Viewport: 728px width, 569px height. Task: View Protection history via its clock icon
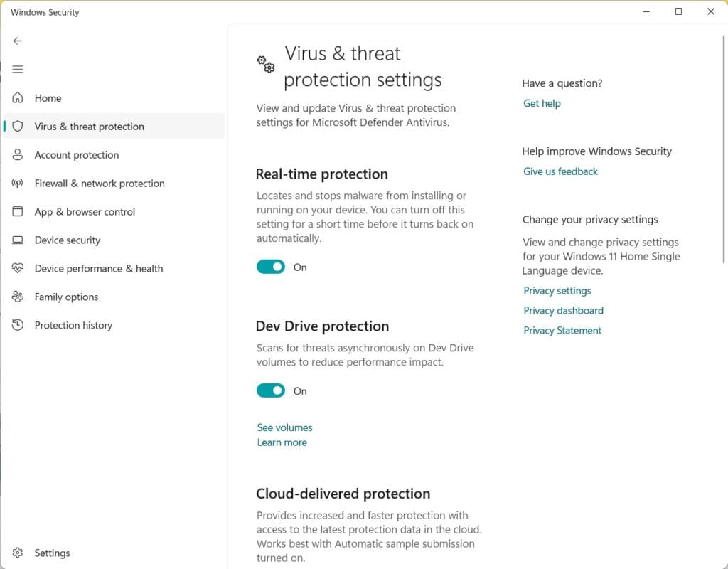click(18, 325)
